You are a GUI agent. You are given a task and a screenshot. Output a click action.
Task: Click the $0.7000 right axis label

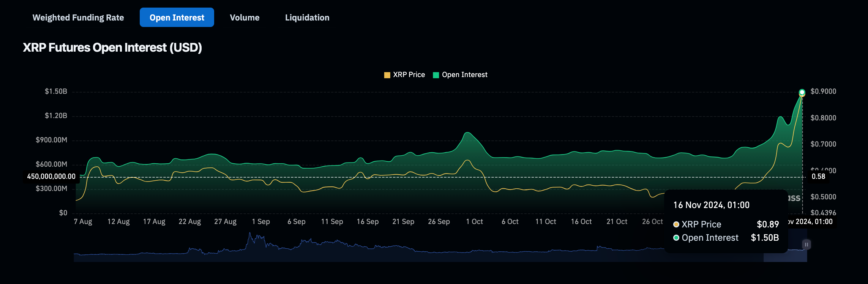point(823,144)
